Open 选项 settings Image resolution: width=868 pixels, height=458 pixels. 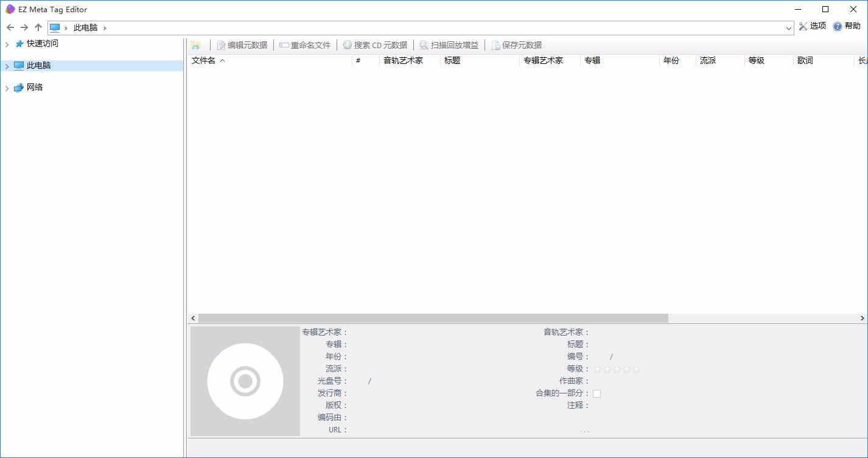[x=813, y=26]
